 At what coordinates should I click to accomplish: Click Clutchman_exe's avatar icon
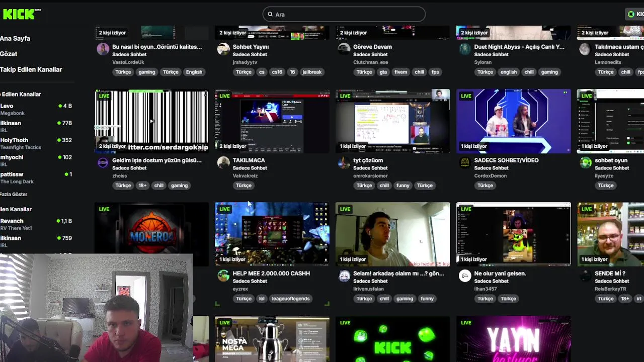tap(344, 49)
